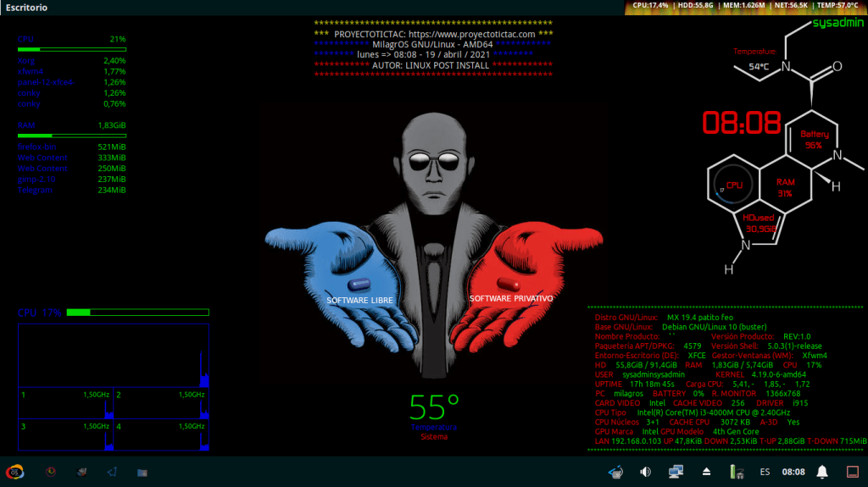Switch the ES keyboard layout indicator
The height and width of the screenshot is (487, 868).
tap(765, 471)
